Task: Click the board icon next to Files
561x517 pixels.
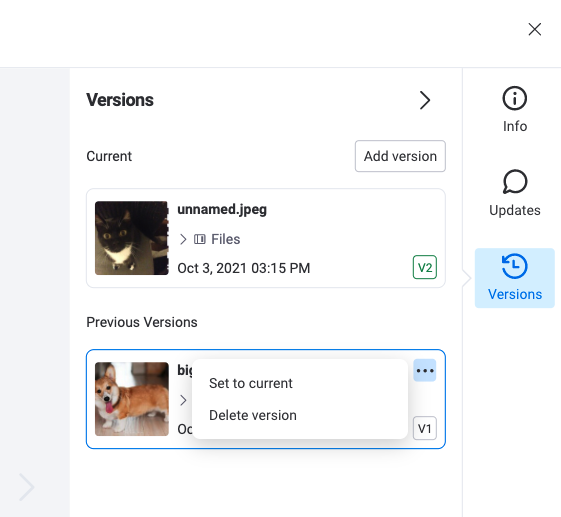Action: click(x=200, y=239)
